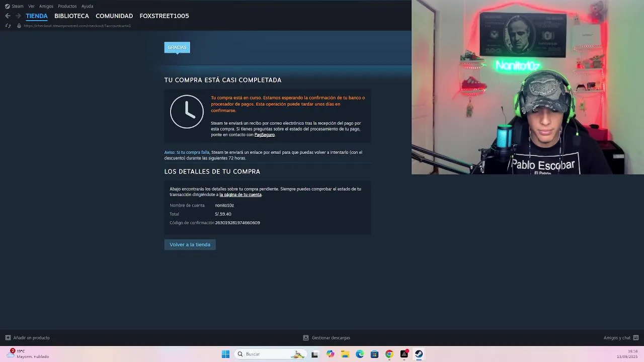Open Microsoft Store from the taskbar
This screenshot has width=644, height=362.
[374, 354]
